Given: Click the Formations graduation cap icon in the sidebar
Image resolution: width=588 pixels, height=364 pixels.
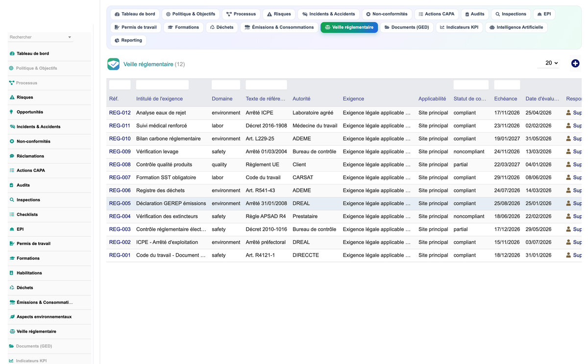Looking at the screenshot, I should [x=12, y=258].
